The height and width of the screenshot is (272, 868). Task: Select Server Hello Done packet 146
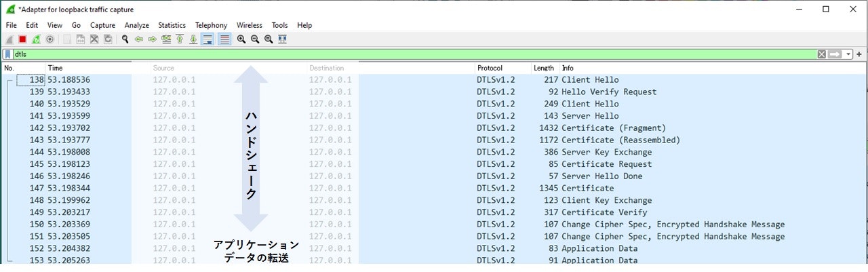coord(434,176)
